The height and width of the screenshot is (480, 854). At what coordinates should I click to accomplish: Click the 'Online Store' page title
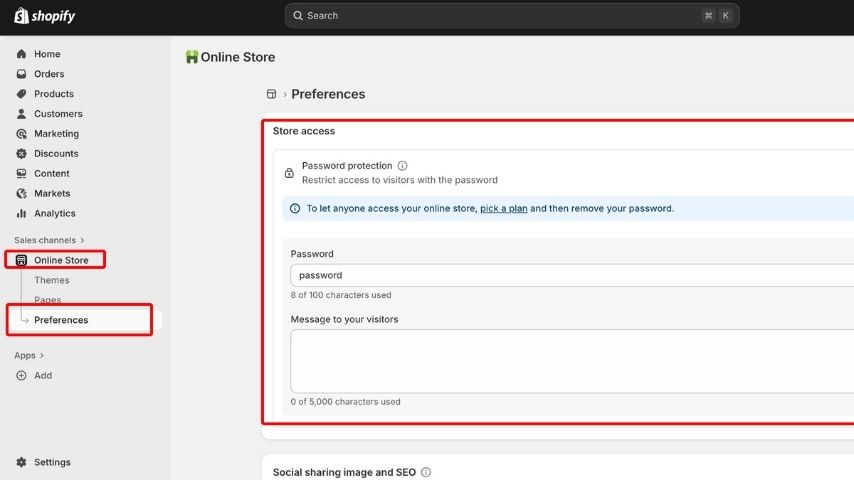(237, 57)
